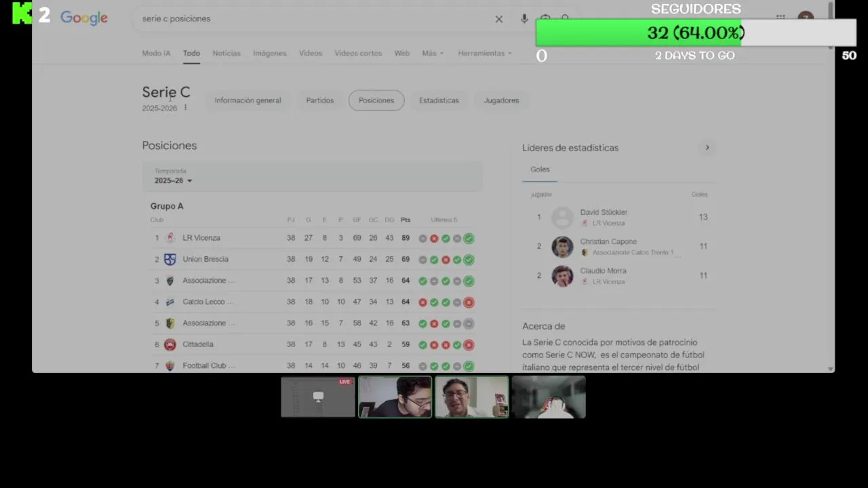The width and height of the screenshot is (868, 488).
Task: Switch to the Web tab
Action: point(402,53)
